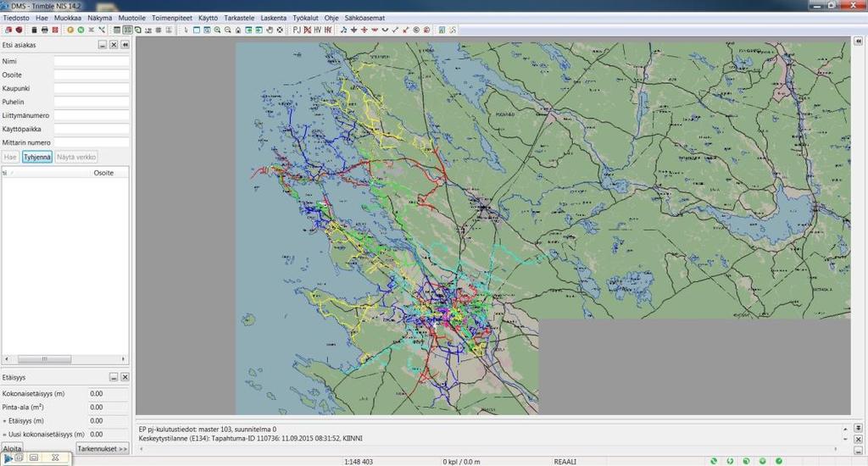This screenshot has height=466, width=868.
Task: Click the last green status icon in status bar
Action: click(x=779, y=461)
